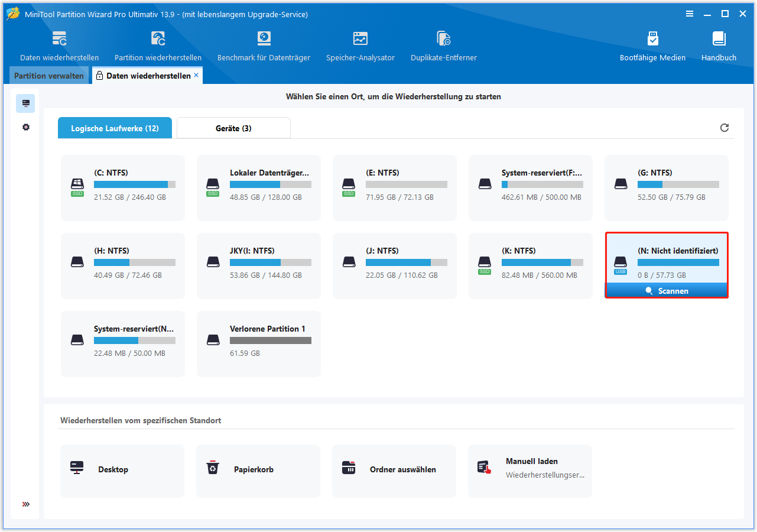Screen dimensions: 757x532
Task: Recover from Desktop location
Action: tap(122, 471)
